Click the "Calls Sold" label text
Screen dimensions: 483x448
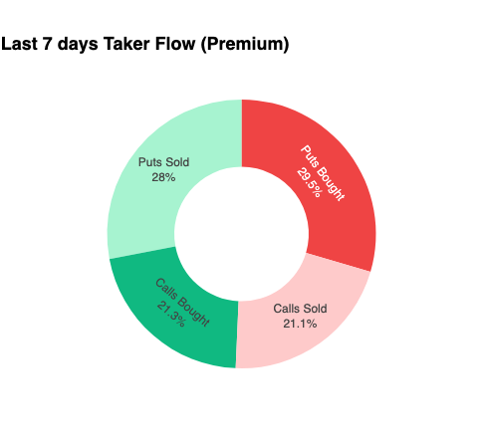pos(300,309)
